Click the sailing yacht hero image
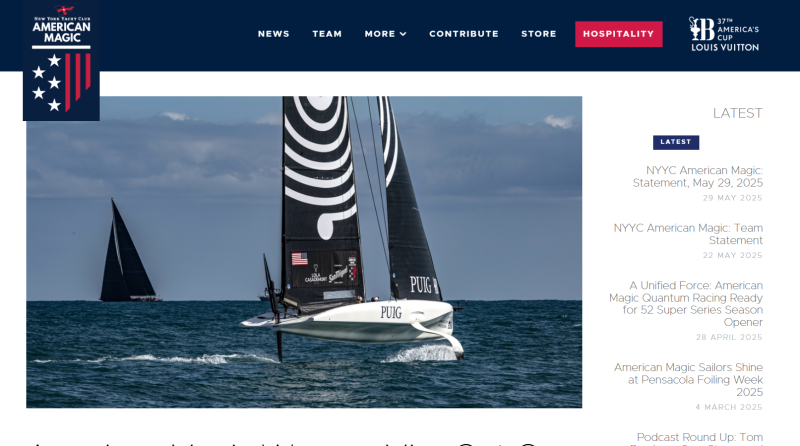 [304, 252]
